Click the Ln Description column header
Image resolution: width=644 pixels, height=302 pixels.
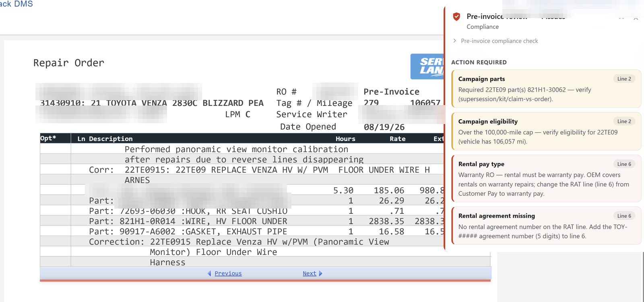(105, 139)
